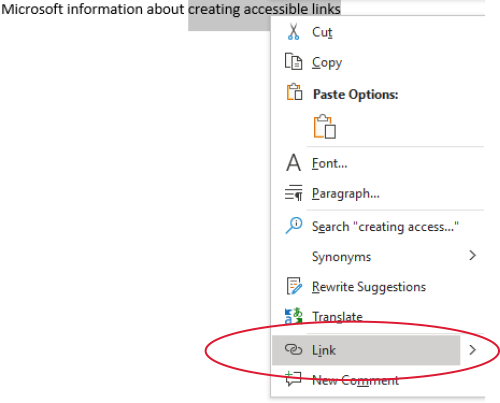This screenshot has height=403, width=500.
Task: Click the highlighted text "creating accessible links"
Action: 264,9
